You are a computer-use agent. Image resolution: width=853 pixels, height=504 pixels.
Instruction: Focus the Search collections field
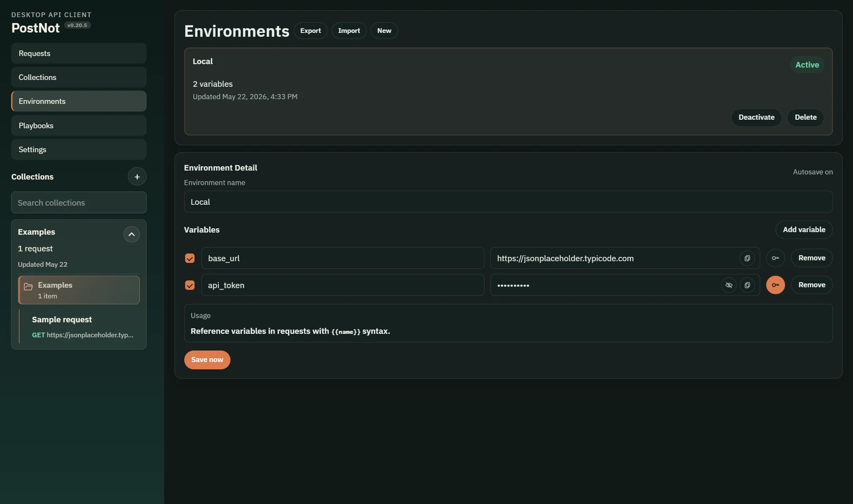(79, 203)
